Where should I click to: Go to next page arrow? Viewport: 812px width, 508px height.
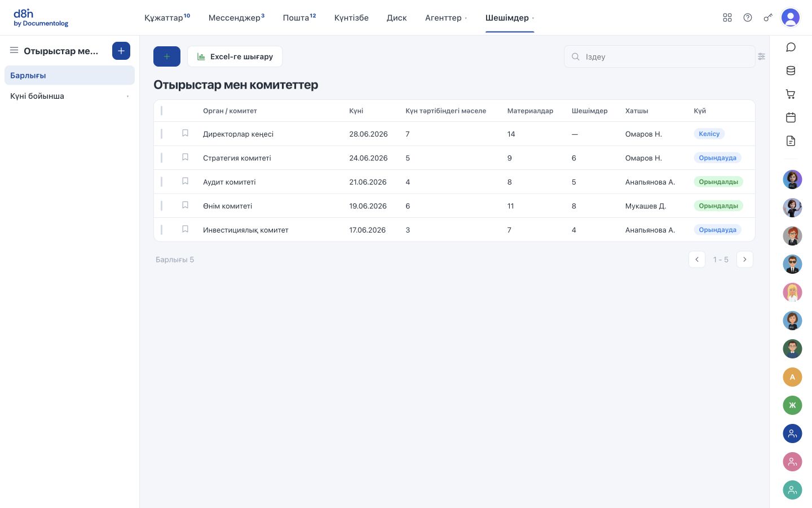point(745,259)
